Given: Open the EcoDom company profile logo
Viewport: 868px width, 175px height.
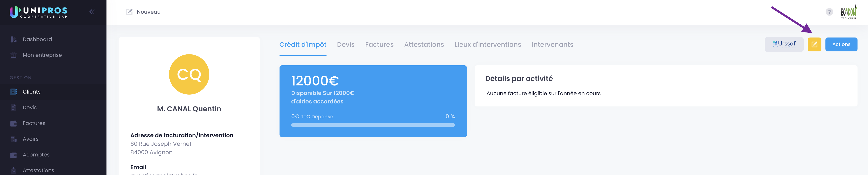Looking at the screenshot, I should click(848, 12).
